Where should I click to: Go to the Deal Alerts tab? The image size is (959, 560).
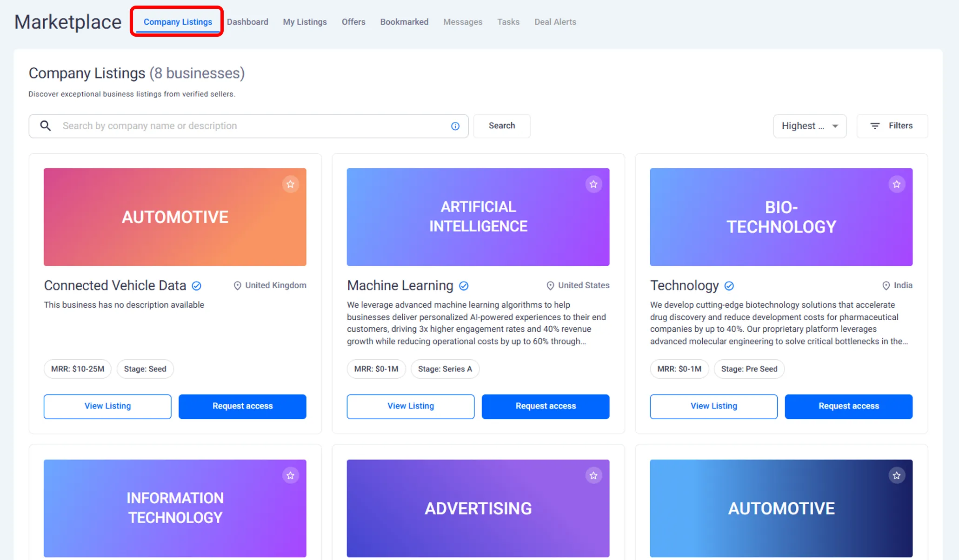[x=555, y=22]
